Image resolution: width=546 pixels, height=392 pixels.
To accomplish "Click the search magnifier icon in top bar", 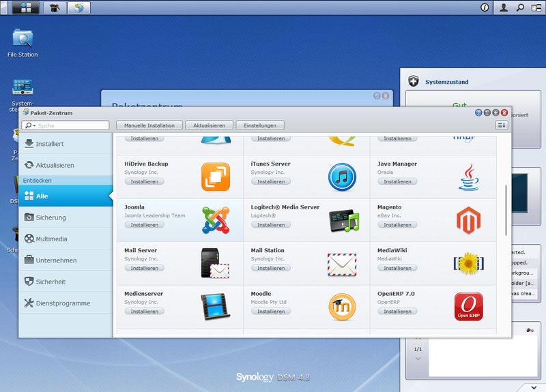I will click(520, 7).
